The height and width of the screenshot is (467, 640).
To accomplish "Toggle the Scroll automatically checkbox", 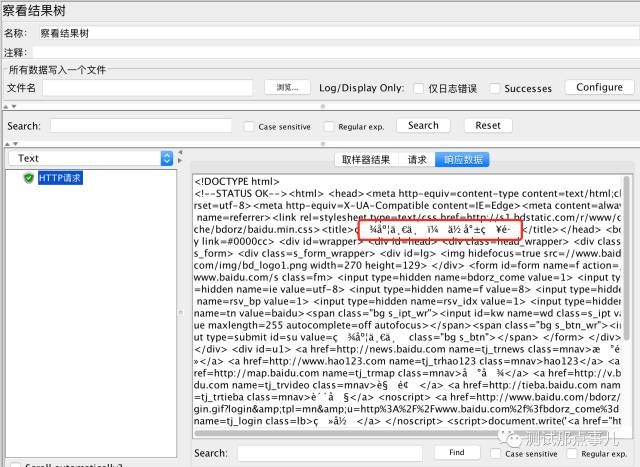I will pos(15,465).
